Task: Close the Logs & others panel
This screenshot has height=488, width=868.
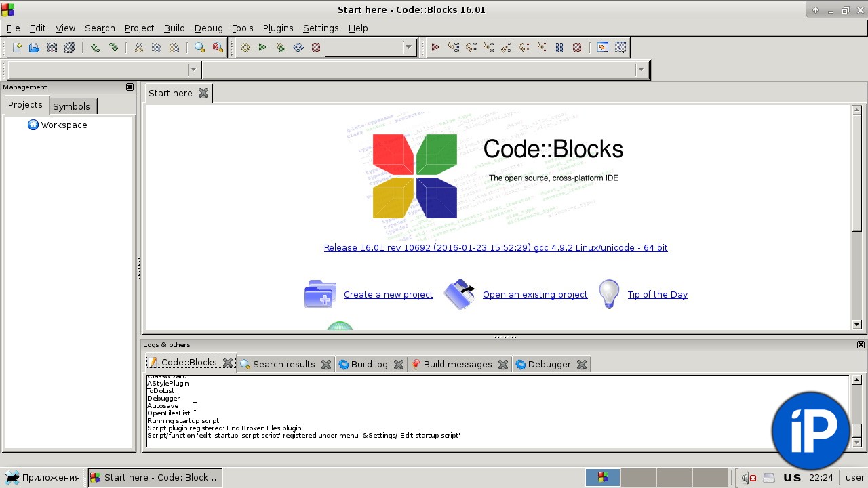Action: tap(861, 344)
